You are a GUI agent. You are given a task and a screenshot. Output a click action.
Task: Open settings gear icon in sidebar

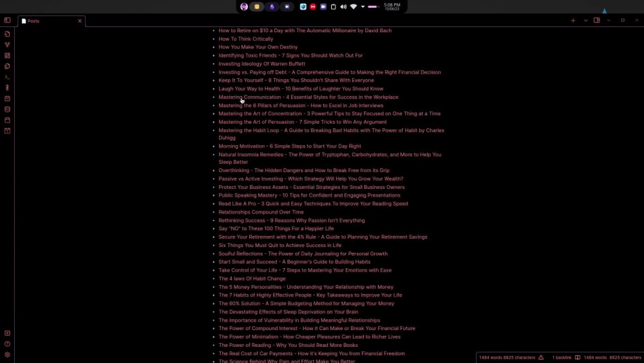(x=7, y=355)
